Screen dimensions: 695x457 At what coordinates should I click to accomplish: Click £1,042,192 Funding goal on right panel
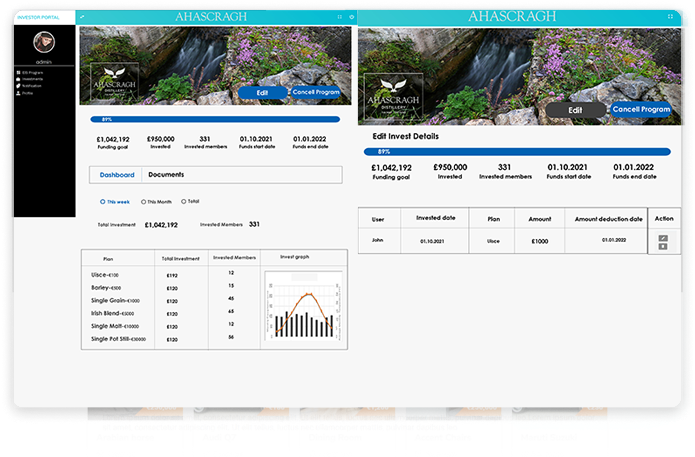(x=391, y=168)
